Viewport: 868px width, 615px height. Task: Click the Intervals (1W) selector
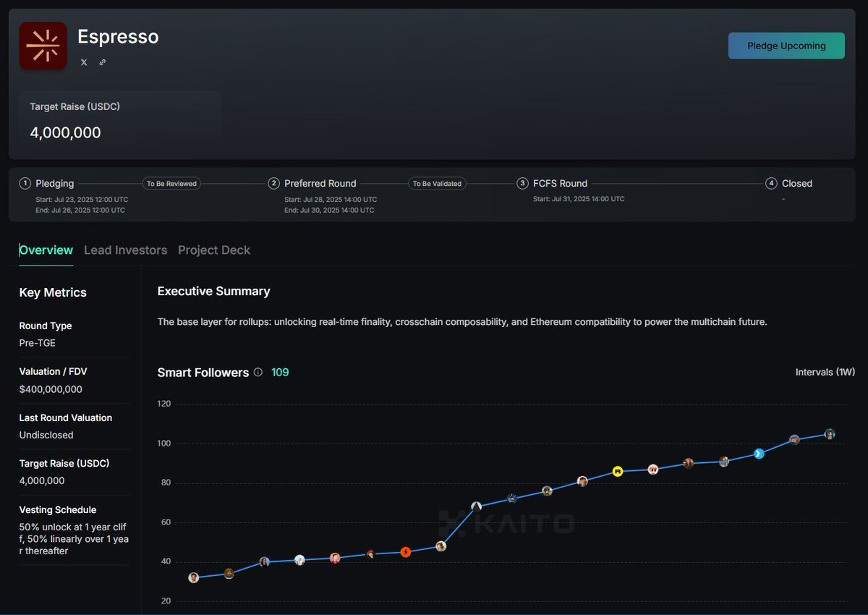click(x=825, y=372)
